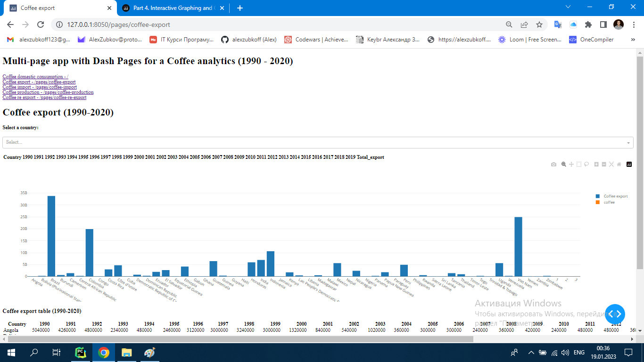Open File Explorer from the taskbar
The width and height of the screenshot is (644, 362).
[126, 353]
